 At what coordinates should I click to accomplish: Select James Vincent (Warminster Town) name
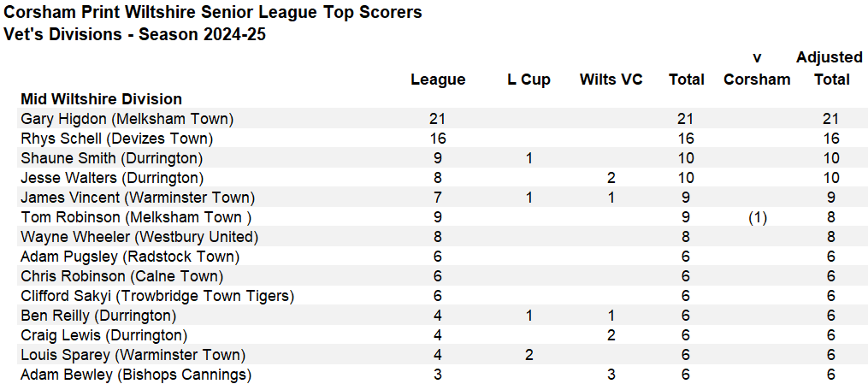click(138, 198)
